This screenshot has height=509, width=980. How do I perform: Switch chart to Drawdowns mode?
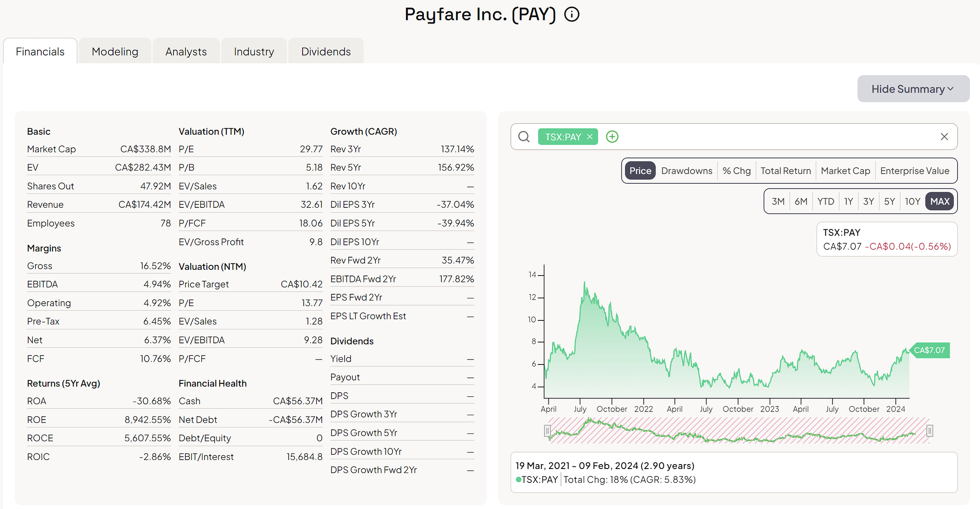pos(686,171)
